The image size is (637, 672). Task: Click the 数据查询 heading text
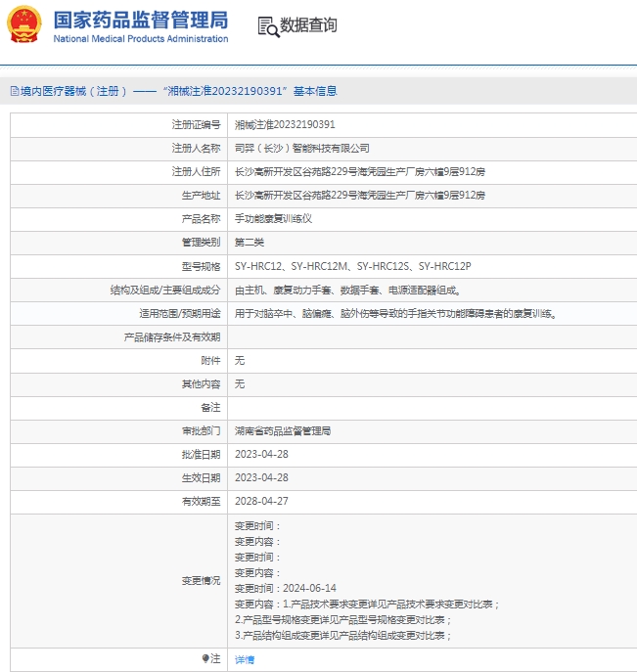point(308,24)
